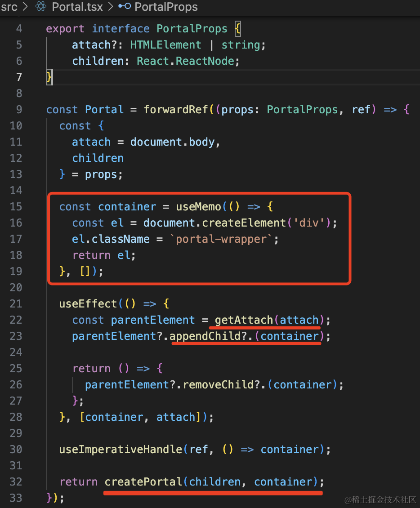Click 'useEffect' on line 21
The image size is (420, 508).
88,303
